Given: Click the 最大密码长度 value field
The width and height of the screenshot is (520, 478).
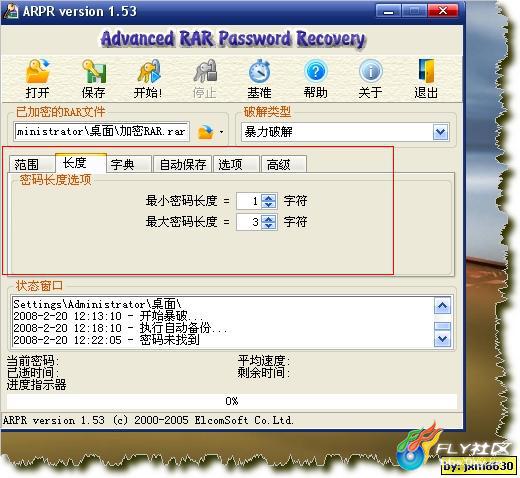Looking at the screenshot, I should tap(249, 222).
